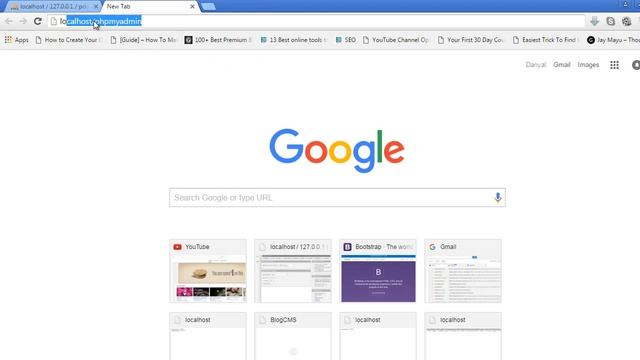The height and width of the screenshot is (360, 640).
Task: Open the Gmail most-visited thumbnail
Action: click(463, 271)
